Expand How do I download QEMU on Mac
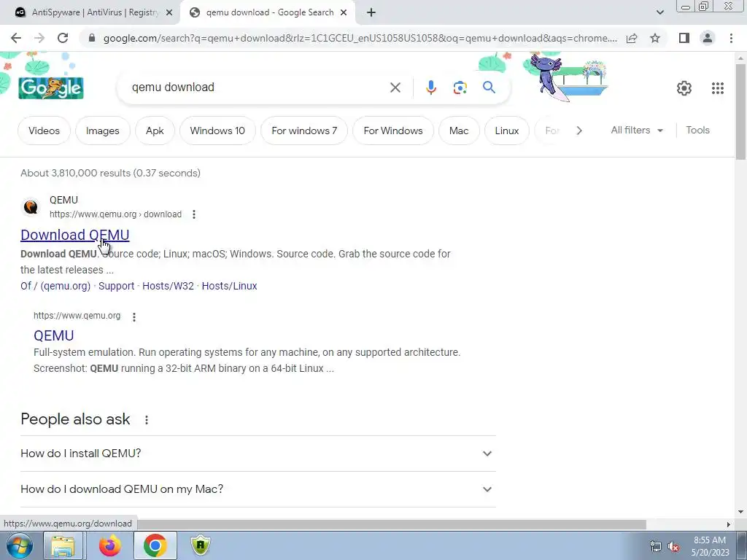 [258, 489]
